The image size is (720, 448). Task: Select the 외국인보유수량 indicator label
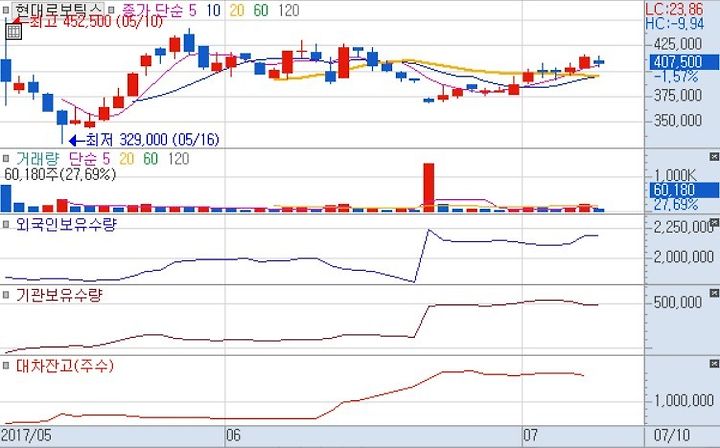(x=66, y=224)
